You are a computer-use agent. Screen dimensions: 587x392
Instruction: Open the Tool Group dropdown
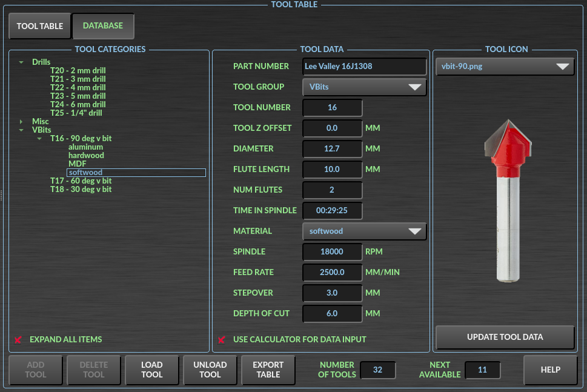pyautogui.click(x=364, y=87)
